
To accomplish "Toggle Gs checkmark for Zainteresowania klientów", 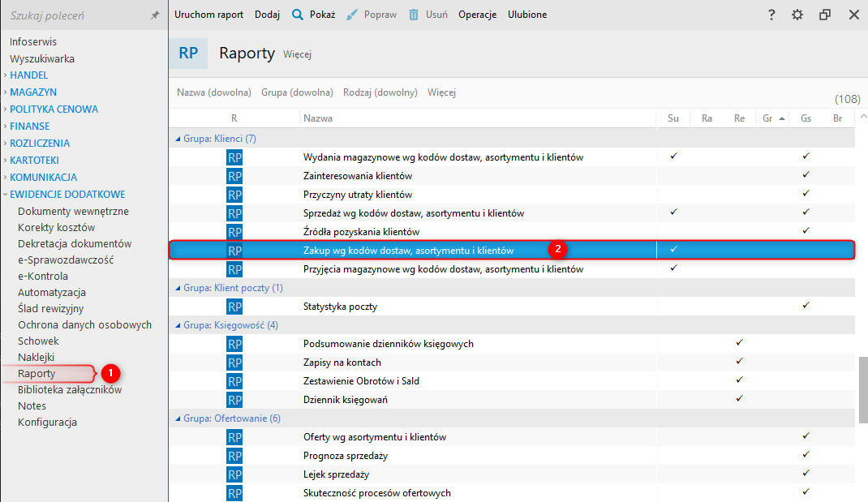I will [x=806, y=174].
